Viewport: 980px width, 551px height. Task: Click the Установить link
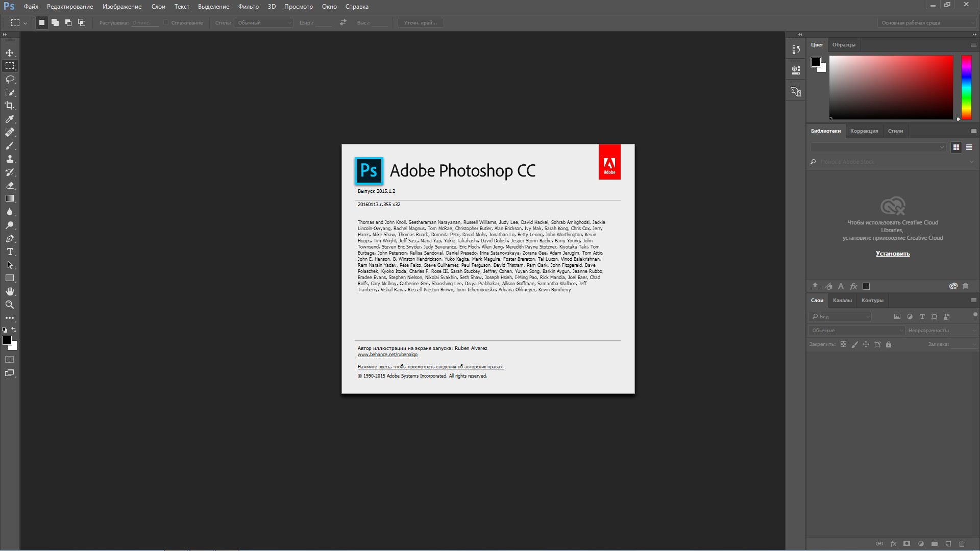pos(893,254)
